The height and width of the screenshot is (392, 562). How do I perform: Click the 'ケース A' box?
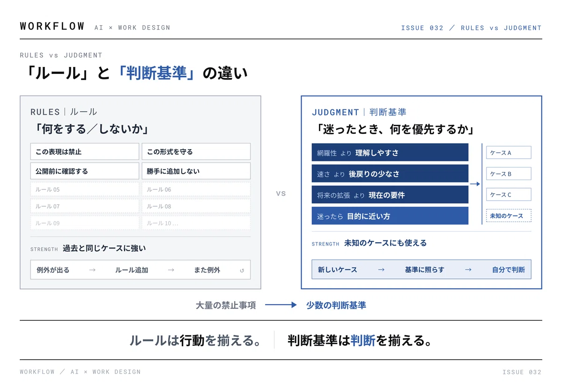click(x=509, y=152)
